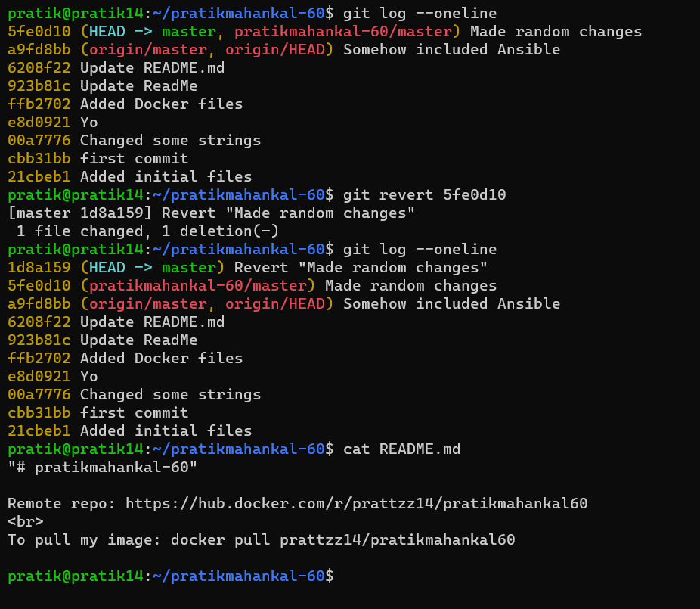This screenshot has height=609, width=700.
Task: Click the empty final command prompt
Action: click(x=171, y=576)
